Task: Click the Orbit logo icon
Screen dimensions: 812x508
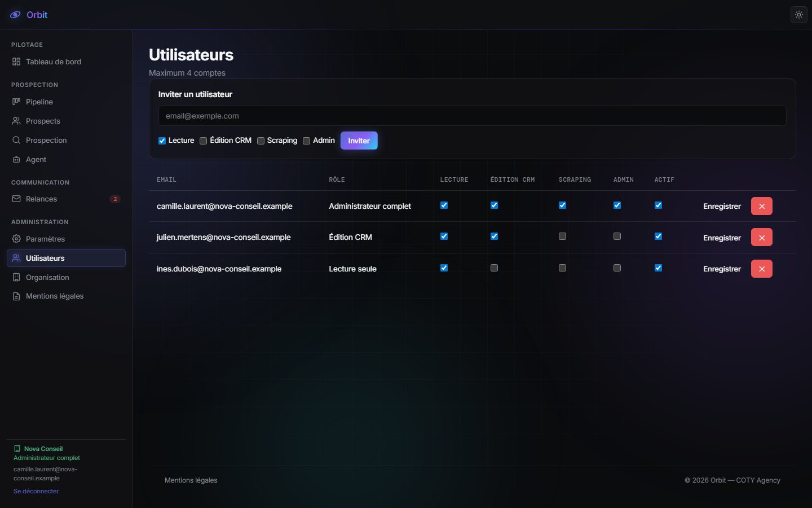Action: pos(16,15)
